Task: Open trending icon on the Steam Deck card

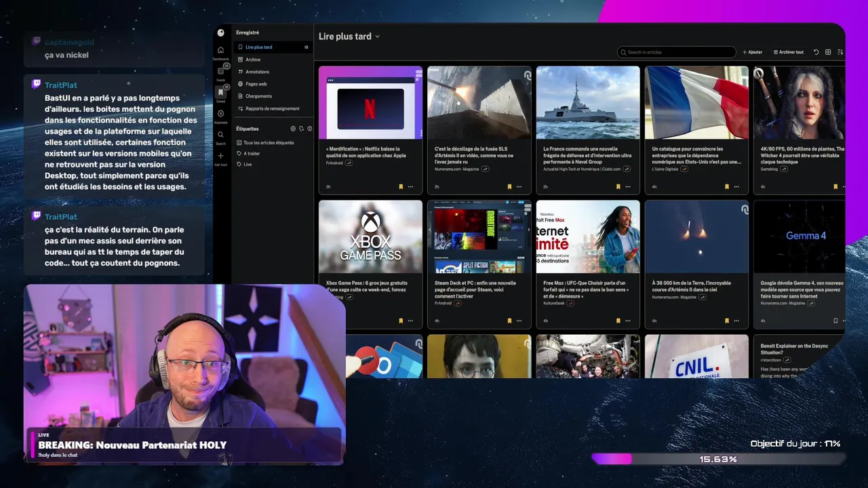Action: pos(458,303)
